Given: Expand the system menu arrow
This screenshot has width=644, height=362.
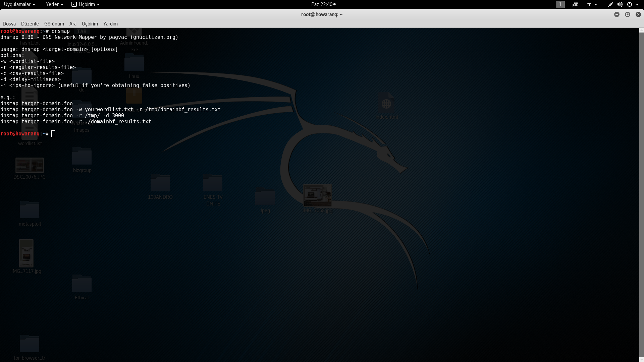Looking at the screenshot, I should (637, 4).
